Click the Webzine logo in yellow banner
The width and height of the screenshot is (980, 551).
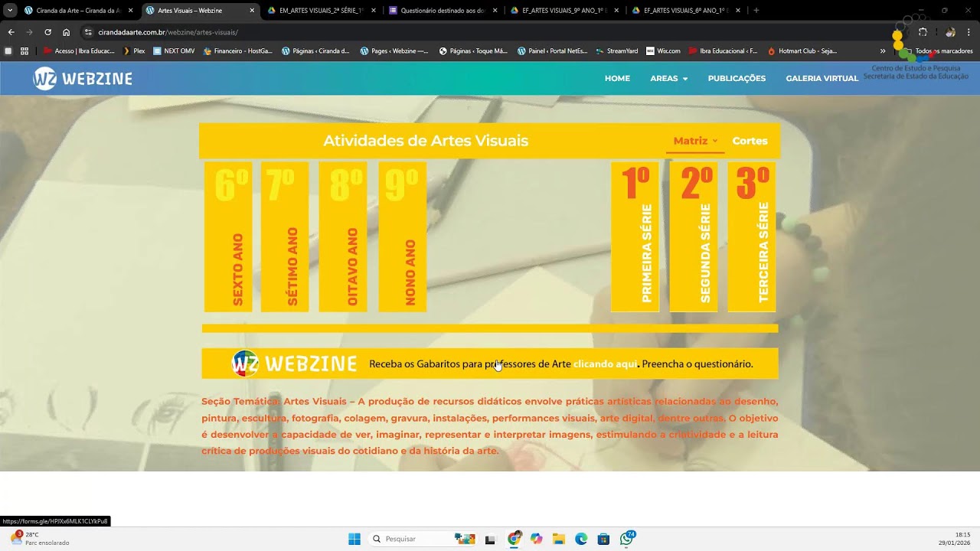[x=295, y=364]
